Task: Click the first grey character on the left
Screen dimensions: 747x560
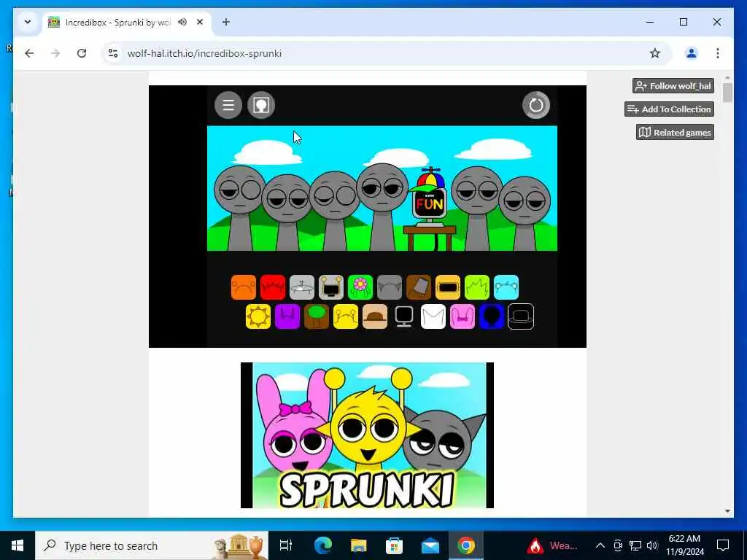Action: coord(239,207)
